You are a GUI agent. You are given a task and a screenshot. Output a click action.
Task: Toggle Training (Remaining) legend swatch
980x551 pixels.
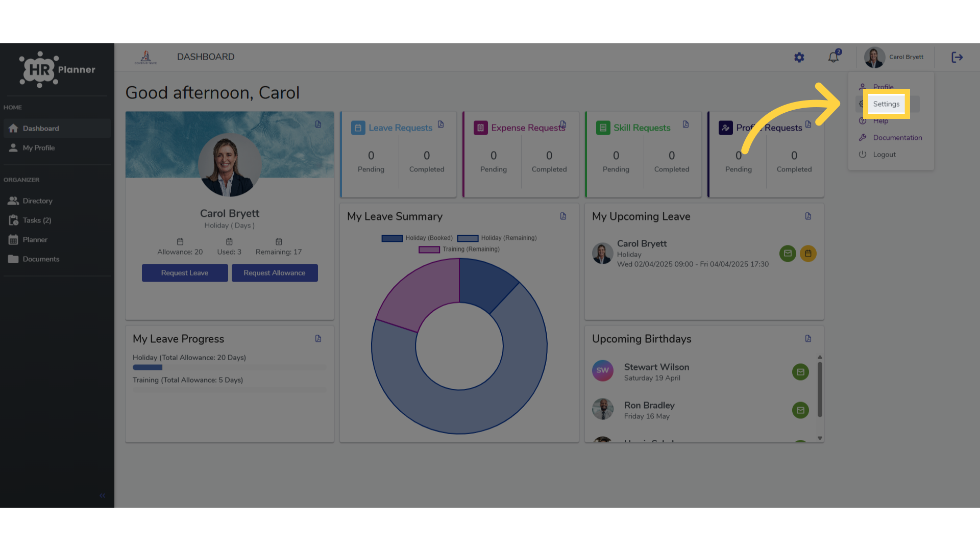click(x=429, y=249)
